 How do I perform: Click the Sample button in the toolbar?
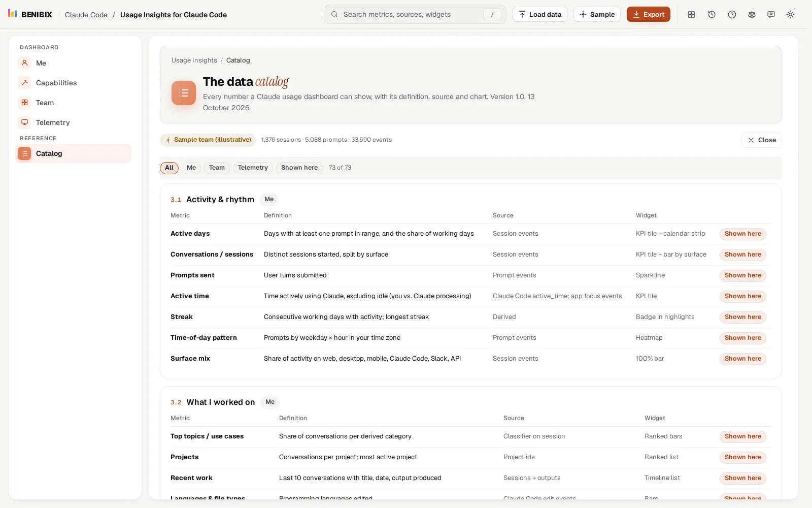(x=597, y=14)
